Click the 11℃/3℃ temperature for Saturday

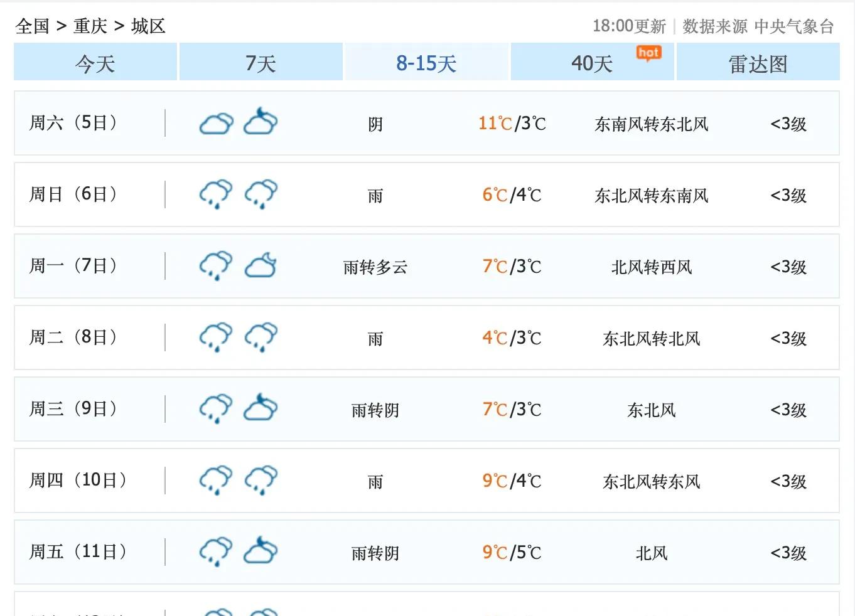coord(512,124)
